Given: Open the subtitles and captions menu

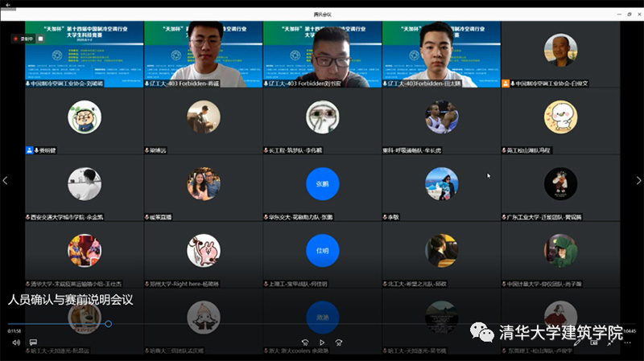Looking at the screenshot, I should point(33,343).
